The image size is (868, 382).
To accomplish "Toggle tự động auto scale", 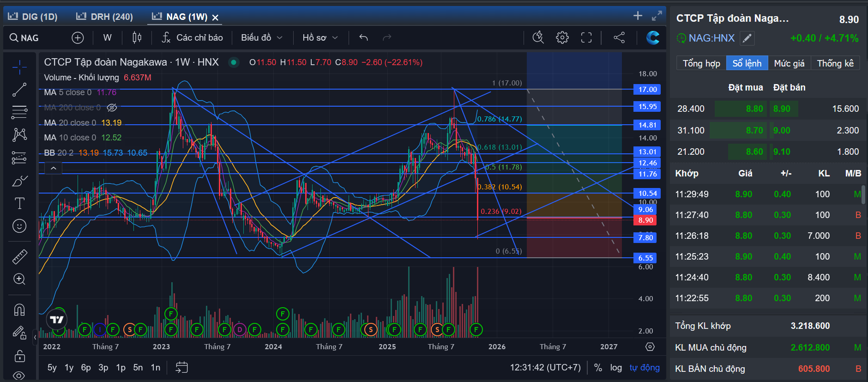I will (x=645, y=368).
